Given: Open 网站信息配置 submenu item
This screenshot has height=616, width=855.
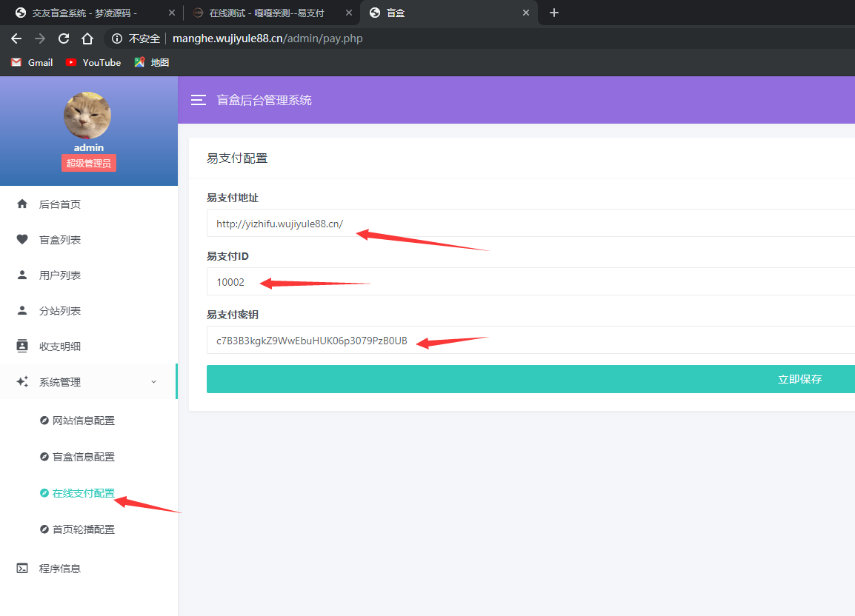Looking at the screenshot, I should (x=83, y=421).
